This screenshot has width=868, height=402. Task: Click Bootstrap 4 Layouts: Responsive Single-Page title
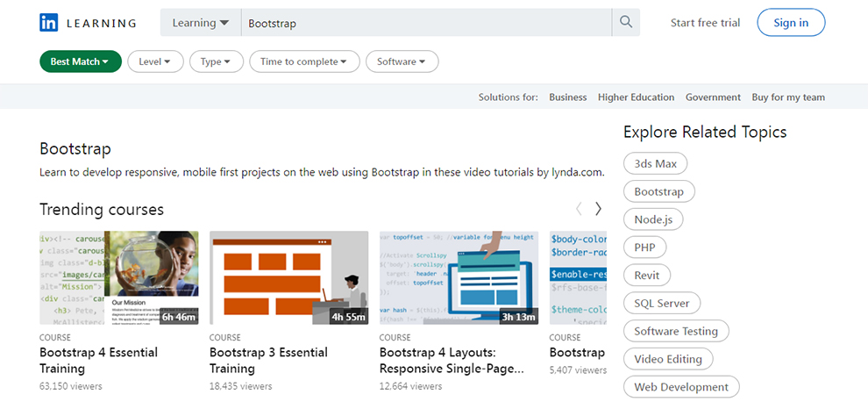point(452,361)
